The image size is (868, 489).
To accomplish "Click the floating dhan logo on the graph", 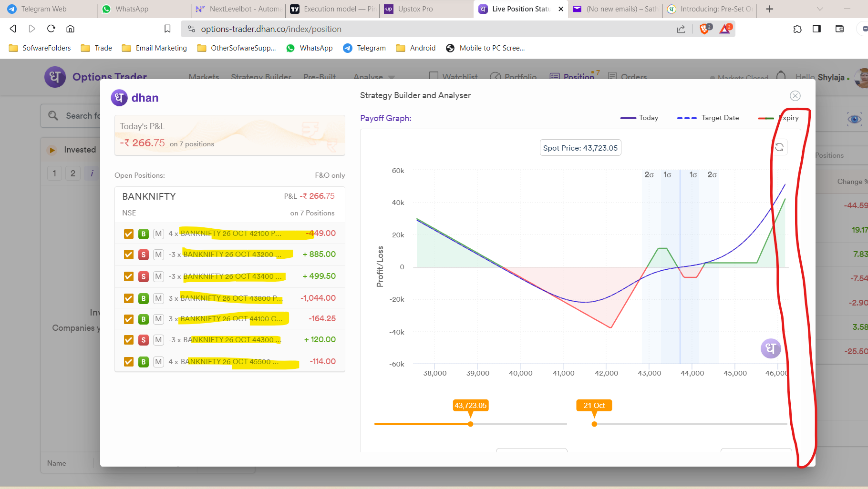I will pyautogui.click(x=770, y=348).
